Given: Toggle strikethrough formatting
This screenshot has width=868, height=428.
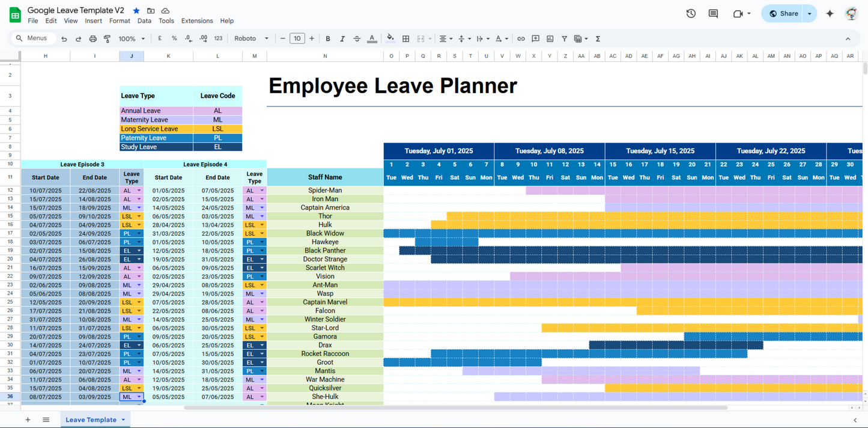Looking at the screenshot, I should (357, 38).
